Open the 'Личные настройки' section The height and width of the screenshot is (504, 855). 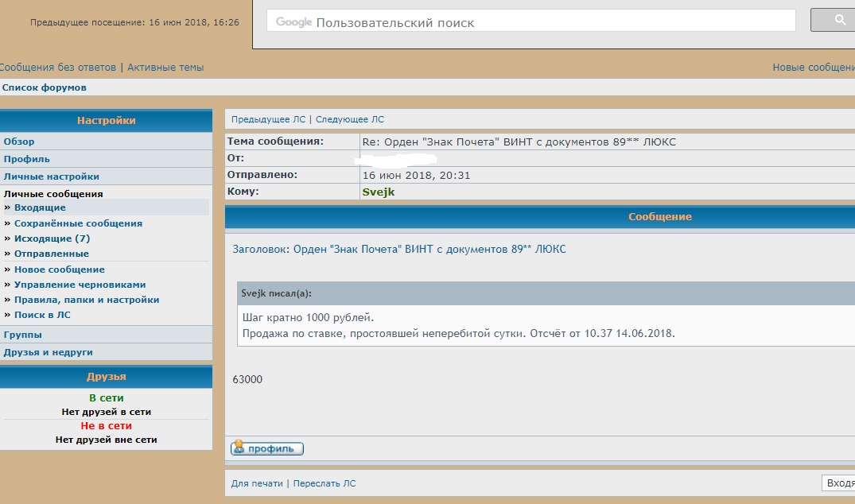52,176
